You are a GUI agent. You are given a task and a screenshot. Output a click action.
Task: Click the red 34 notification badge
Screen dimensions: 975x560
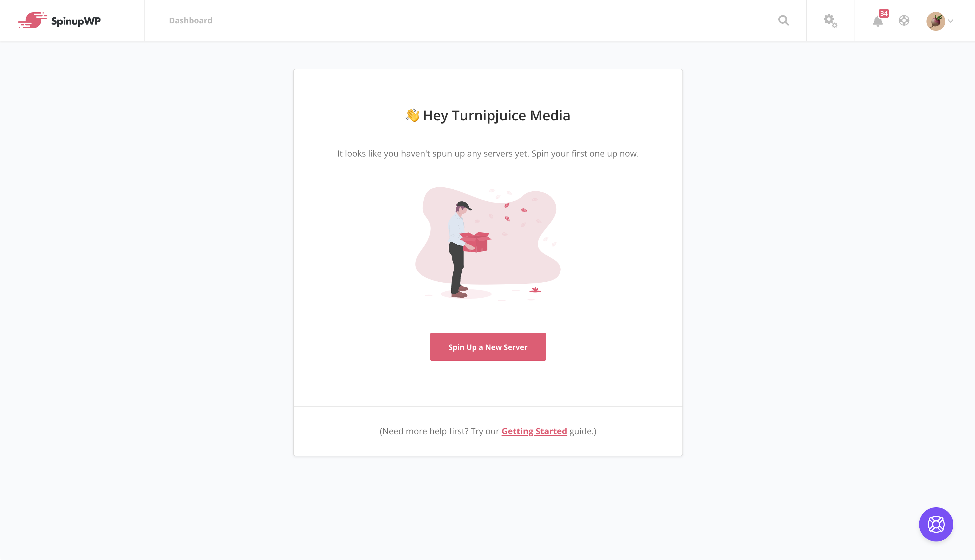coord(884,13)
